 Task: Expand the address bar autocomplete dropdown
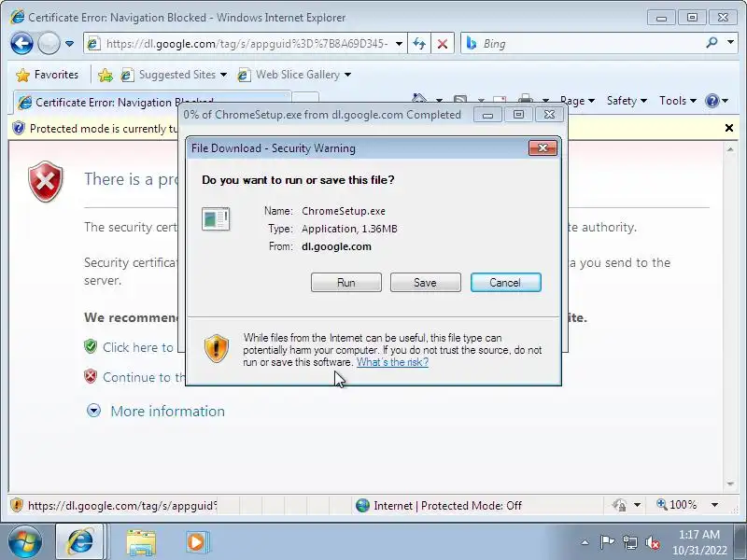400,44
